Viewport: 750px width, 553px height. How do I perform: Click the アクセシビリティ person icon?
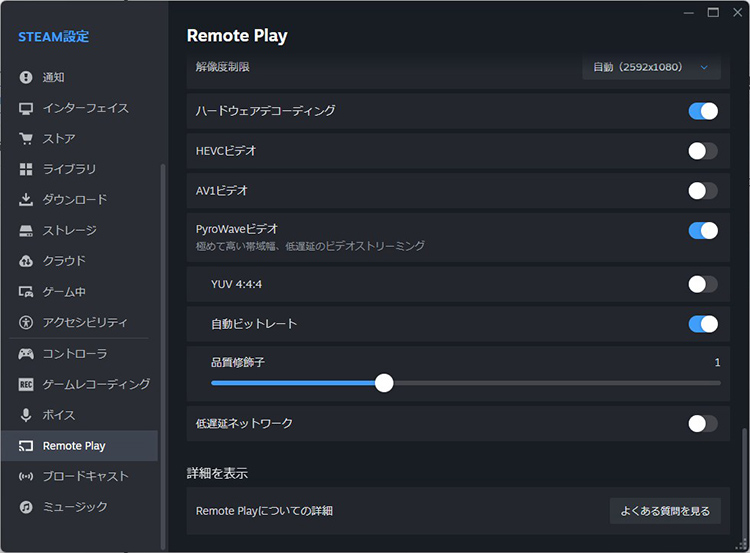[x=26, y=322]
